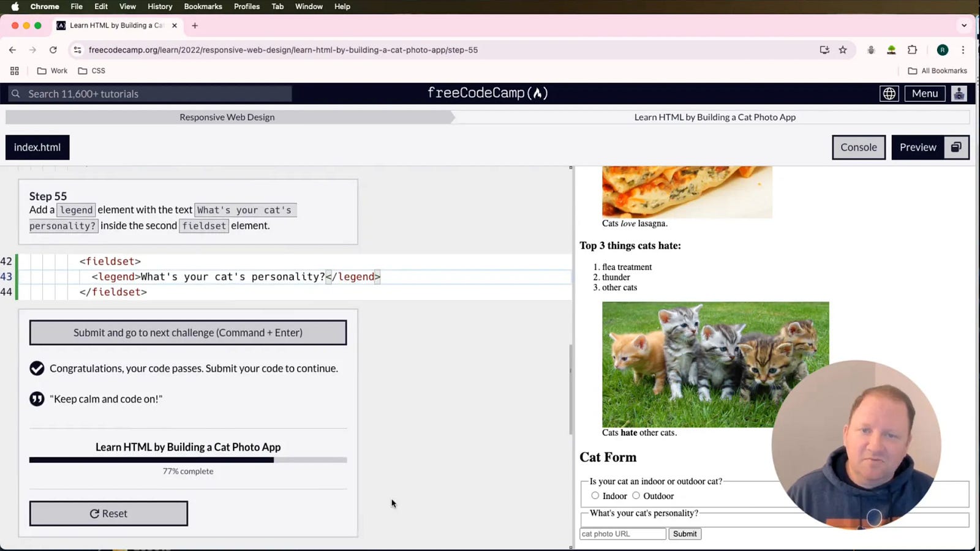Open the View menu

127,7
